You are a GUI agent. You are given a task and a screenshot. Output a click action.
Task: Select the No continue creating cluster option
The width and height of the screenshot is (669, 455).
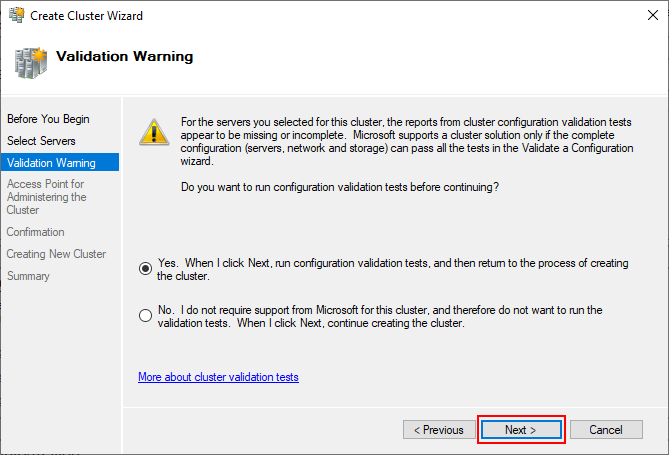point(145,315)
